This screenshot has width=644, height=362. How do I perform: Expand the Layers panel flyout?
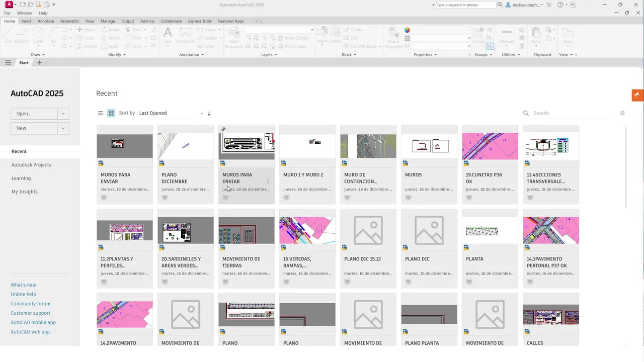pyautogui.click(x=269, y=55)
